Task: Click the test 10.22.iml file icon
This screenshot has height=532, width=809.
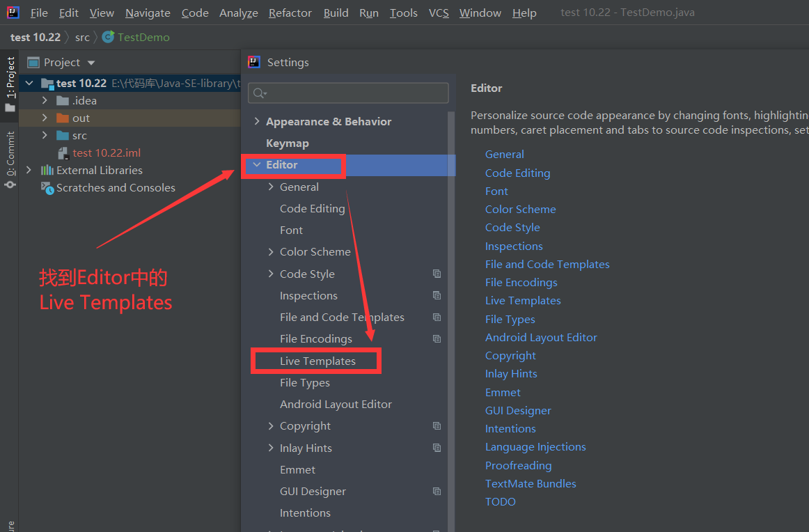Action: point(63,152)
